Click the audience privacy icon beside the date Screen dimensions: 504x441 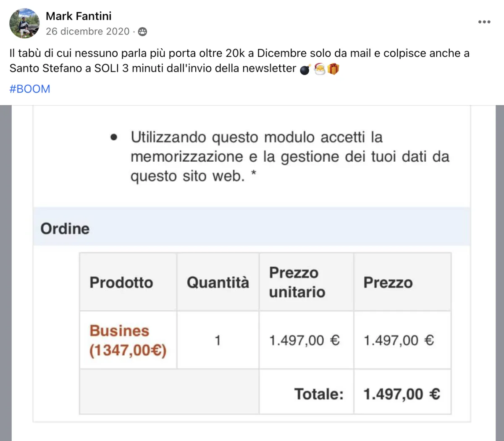[x=142, y=31]
